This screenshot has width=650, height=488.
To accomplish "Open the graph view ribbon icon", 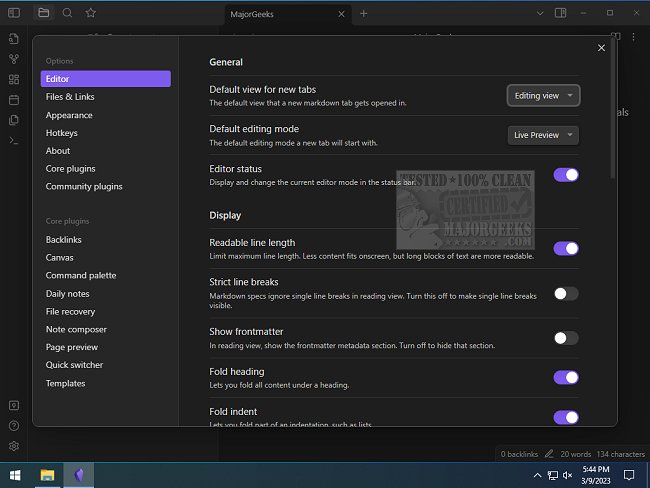I will pyautogui.click(x=14, y=59).
